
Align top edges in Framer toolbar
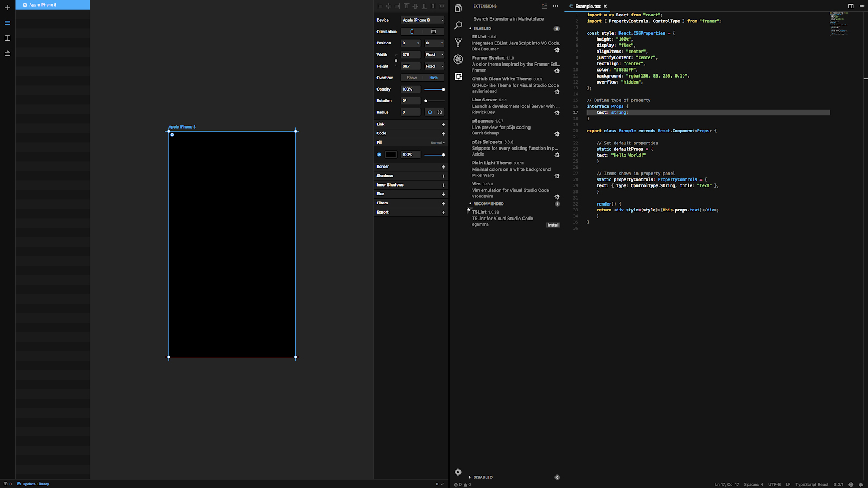(x=406, y=6)
